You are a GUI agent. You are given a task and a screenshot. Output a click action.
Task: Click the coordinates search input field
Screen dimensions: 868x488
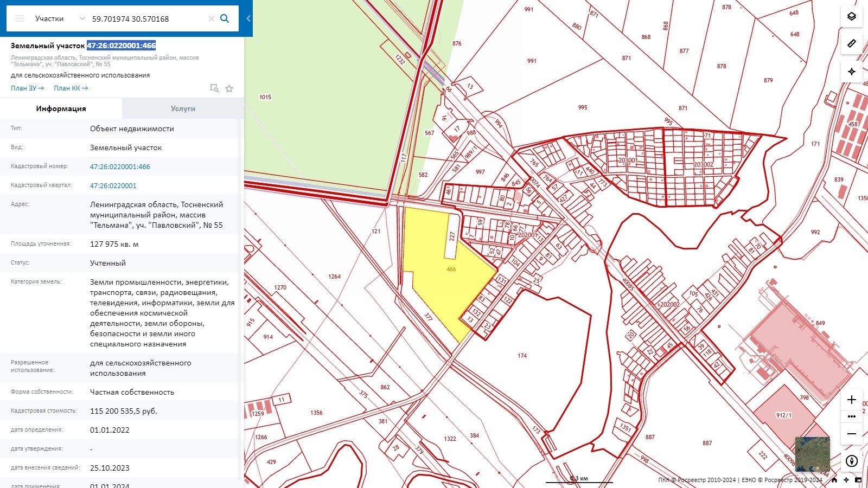148,18
